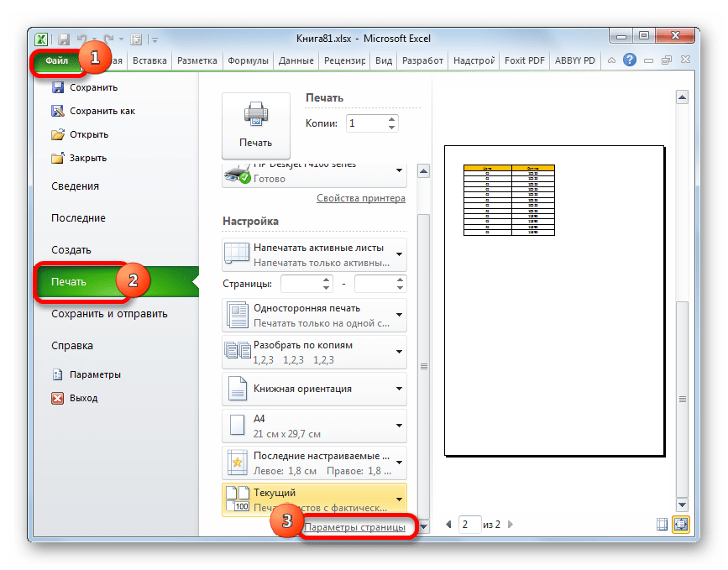The width and height of the screenshot is (728, 570).
Task: Toggle Zoom to Page in the preview corner
Action: tap(682, 523)
